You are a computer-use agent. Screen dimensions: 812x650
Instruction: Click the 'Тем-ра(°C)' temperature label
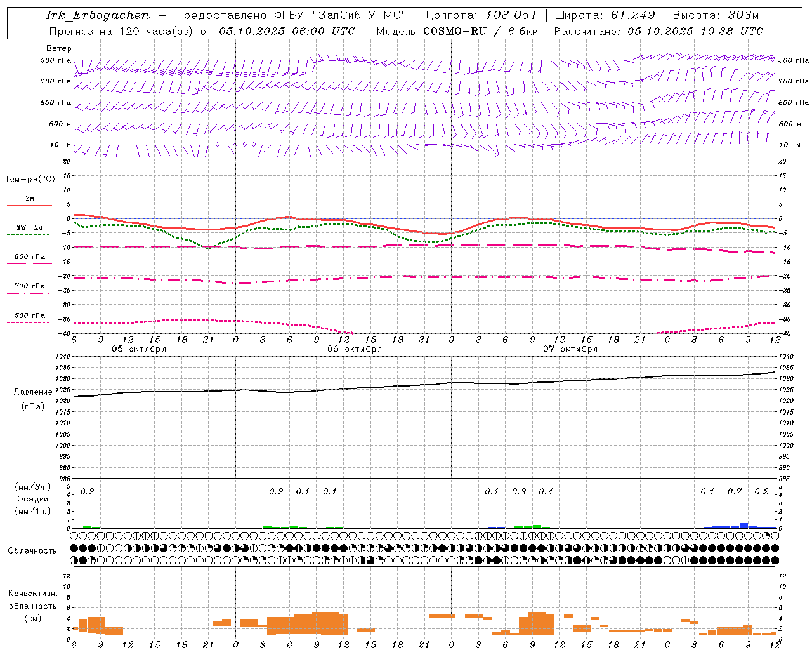click(30, 179)
